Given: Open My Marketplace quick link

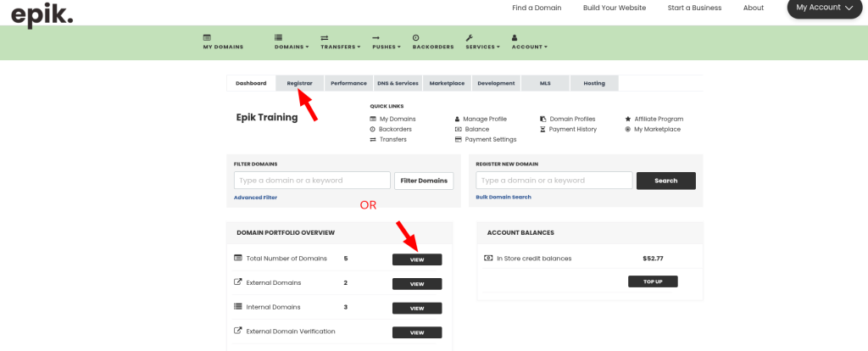Looking at the screenshot, I should coord(656,129).
